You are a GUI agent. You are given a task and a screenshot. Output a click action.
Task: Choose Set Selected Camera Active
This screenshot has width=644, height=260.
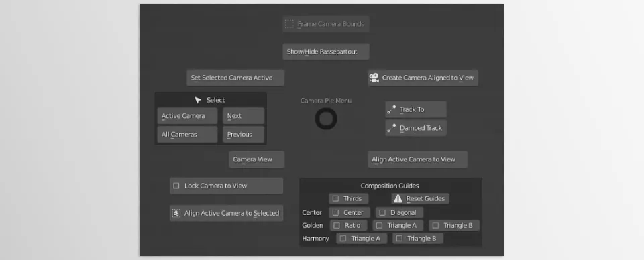tap(235, 78)
